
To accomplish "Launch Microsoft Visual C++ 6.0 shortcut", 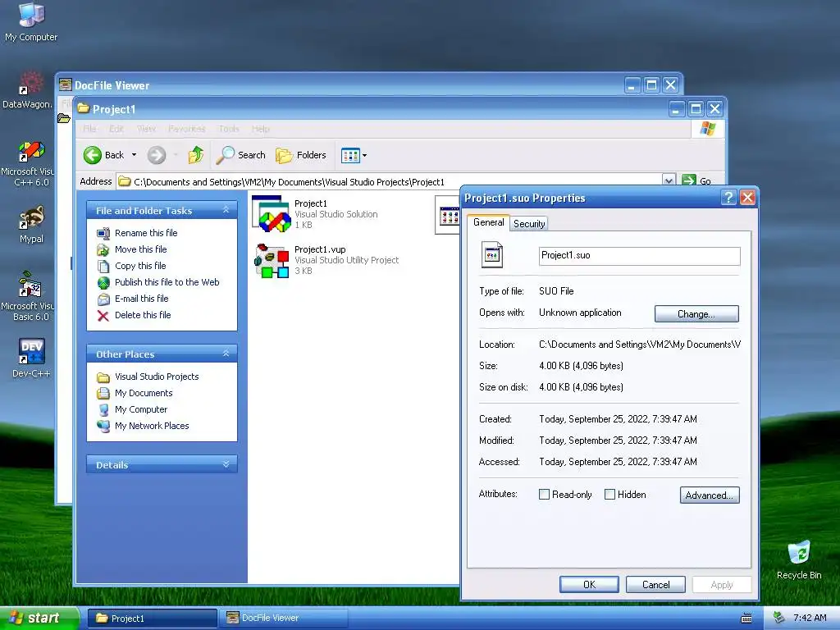I will point(28,163).
